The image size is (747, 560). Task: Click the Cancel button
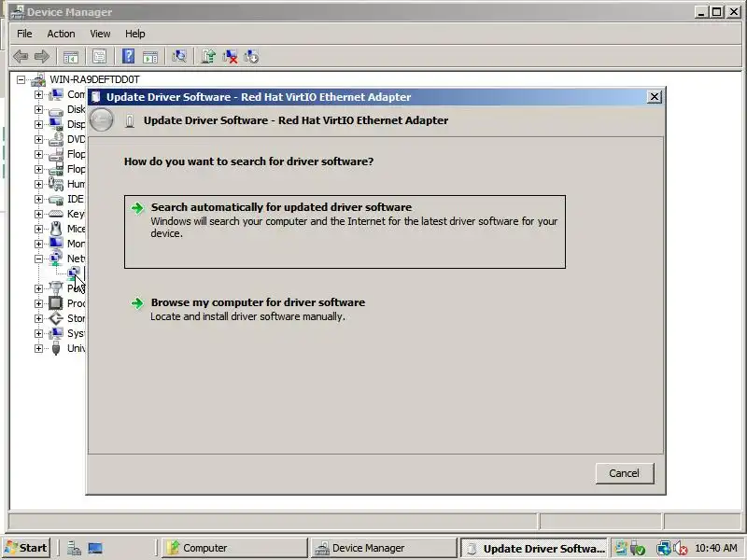pos(625,473)
